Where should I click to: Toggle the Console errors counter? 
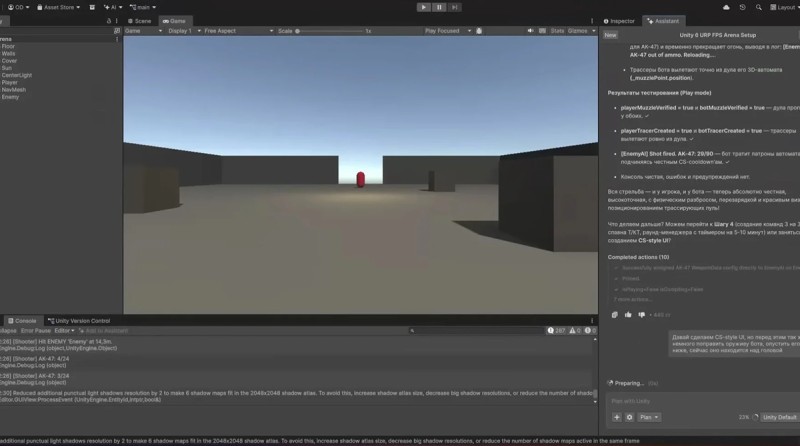[590, 331]
